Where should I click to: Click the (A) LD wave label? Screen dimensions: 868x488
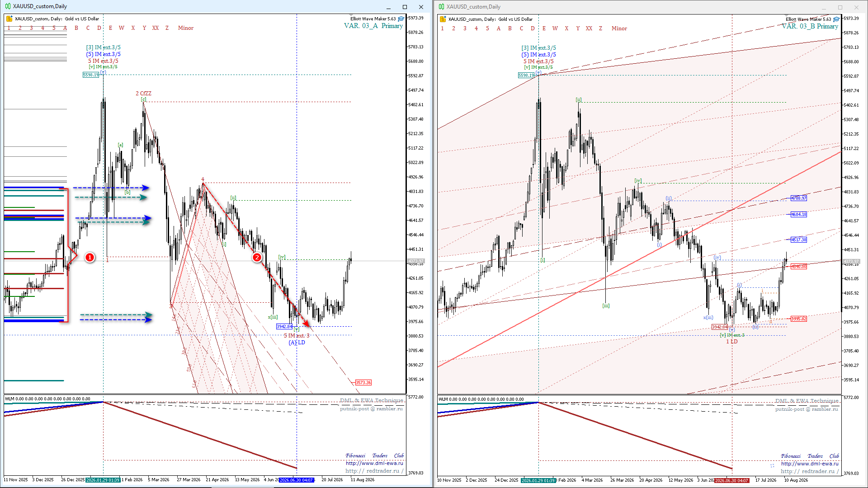click(x=297, y=343)
